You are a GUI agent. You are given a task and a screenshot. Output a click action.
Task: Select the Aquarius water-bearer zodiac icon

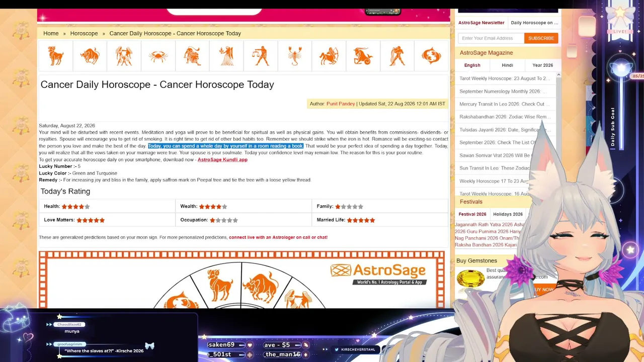(x=397, y=56)
